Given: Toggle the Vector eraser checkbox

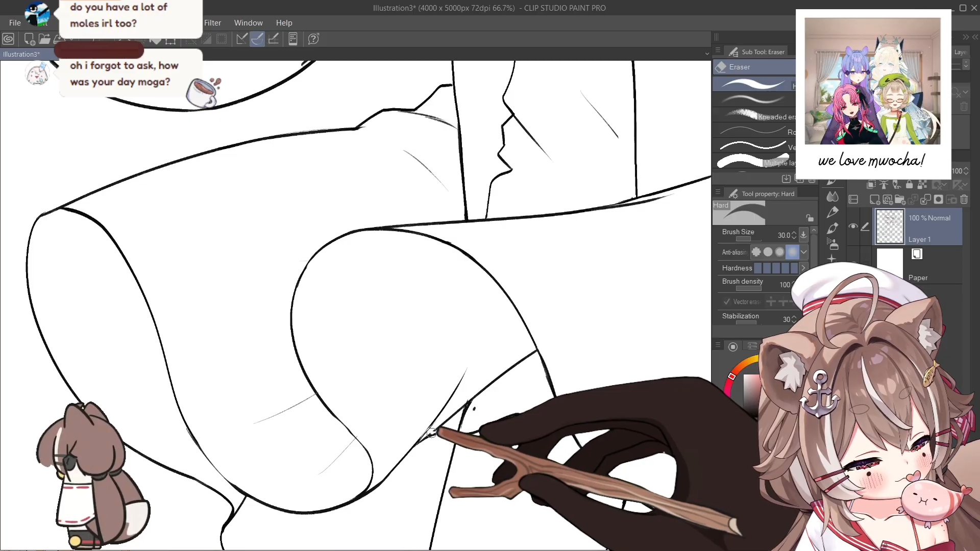Looking at the screenshot, I should click(x=727, y=302).
